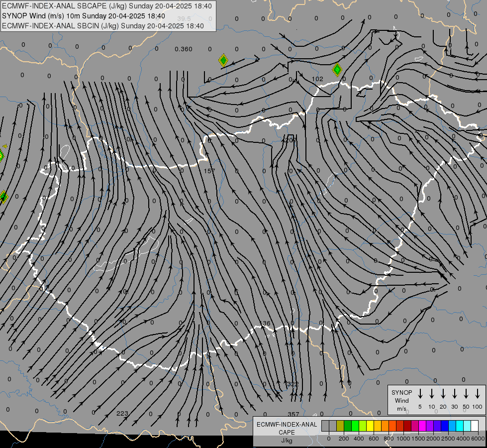487x448 pixels.
Task: Click the faint 39.5 value under the title box
Action: 184,19
